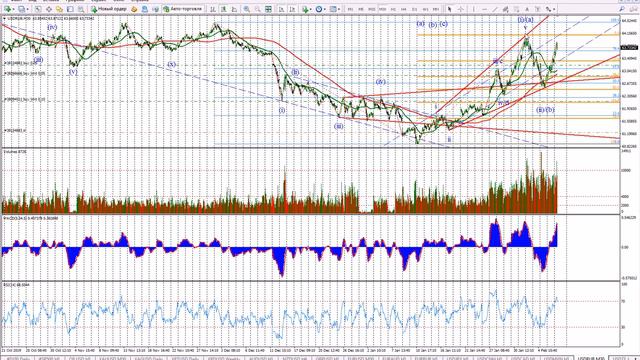Zoom out of the chart

click(258, 9)
